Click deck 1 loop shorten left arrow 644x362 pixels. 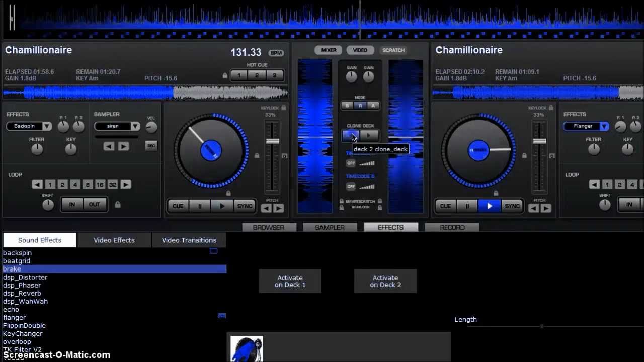point(37,185)
